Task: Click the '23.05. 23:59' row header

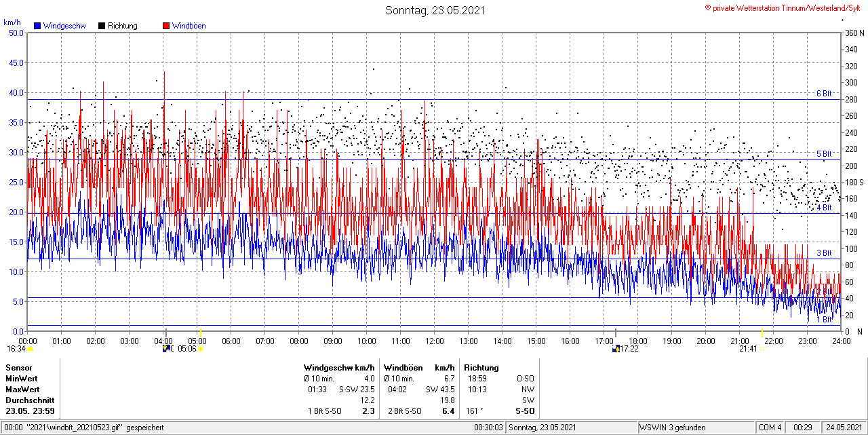Action: click(x=31, y=411)
